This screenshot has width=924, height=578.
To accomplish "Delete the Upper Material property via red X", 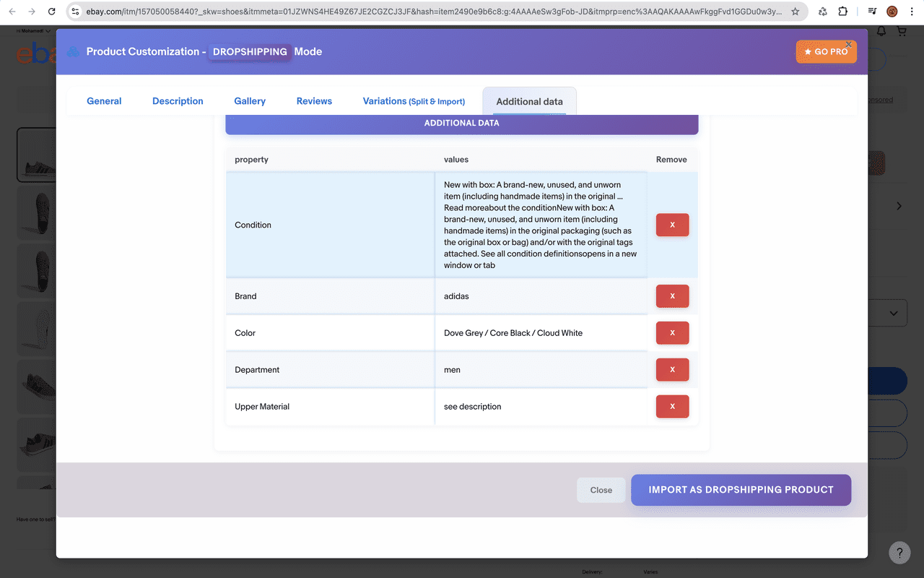I will 672,406.
